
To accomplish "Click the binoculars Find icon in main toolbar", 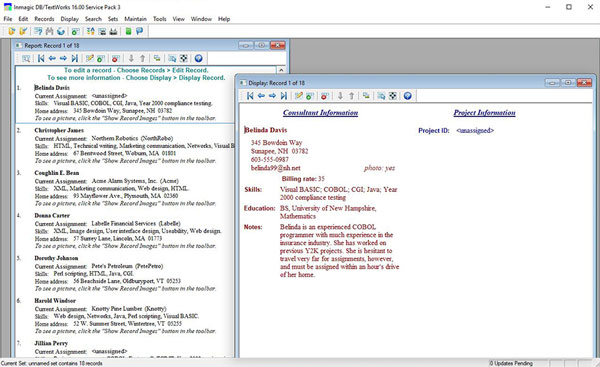I will click(x=49, y=31).
